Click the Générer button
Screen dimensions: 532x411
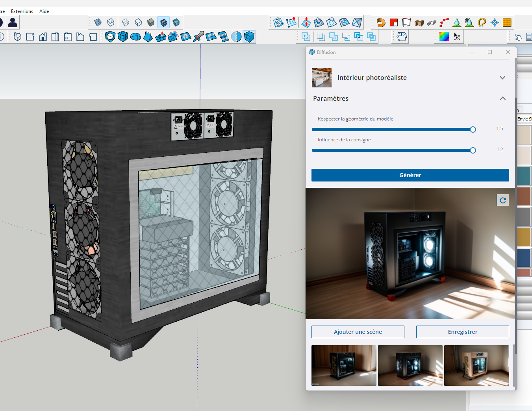click(x=410, y=175)
